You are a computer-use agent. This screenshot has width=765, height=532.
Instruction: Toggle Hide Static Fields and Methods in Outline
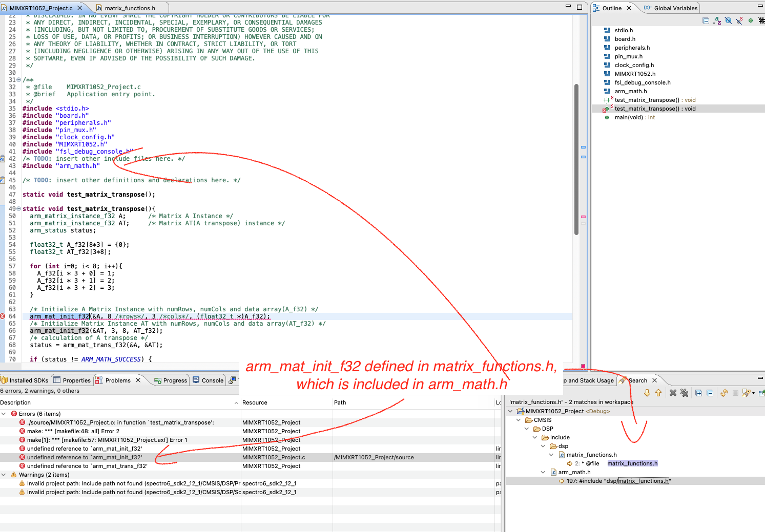click(739, 20)
